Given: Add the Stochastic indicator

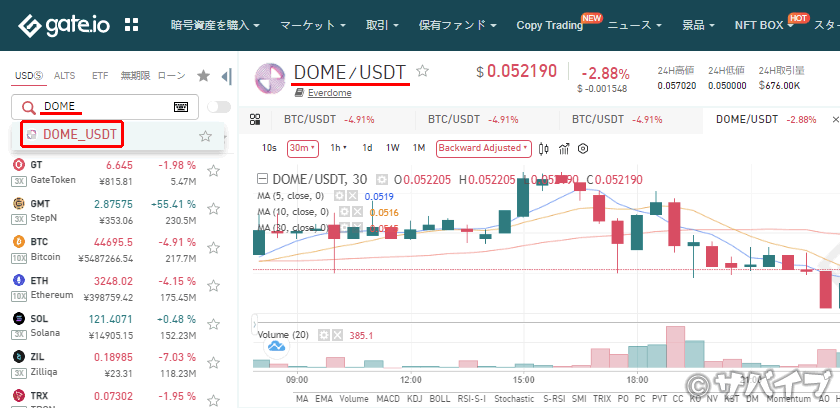Looking at the screenshot, I should [514, 399].
